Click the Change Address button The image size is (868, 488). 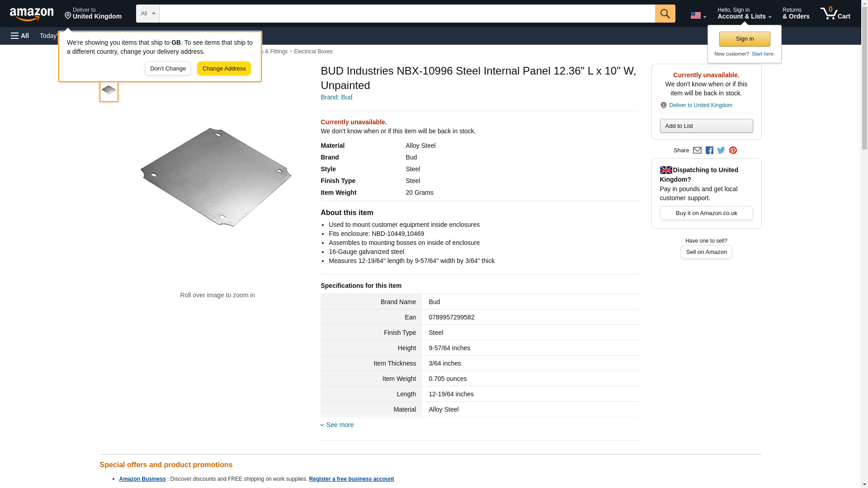point(224,69)
